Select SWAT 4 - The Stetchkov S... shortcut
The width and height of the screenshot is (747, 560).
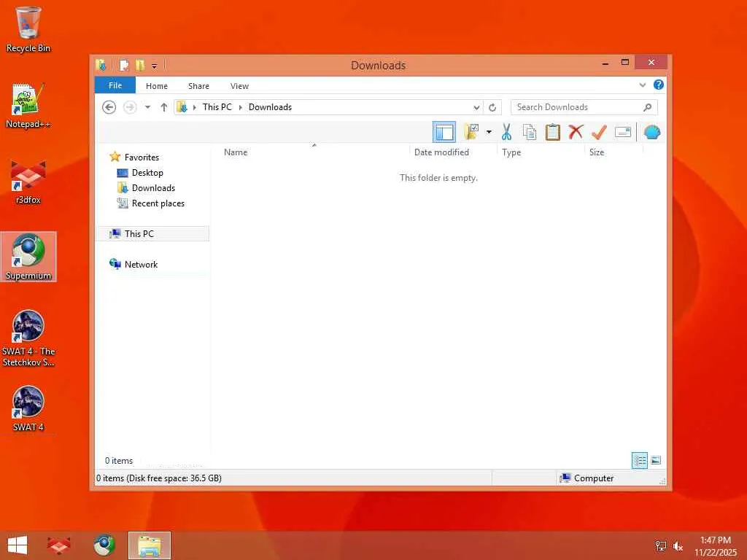coord(28,338)
